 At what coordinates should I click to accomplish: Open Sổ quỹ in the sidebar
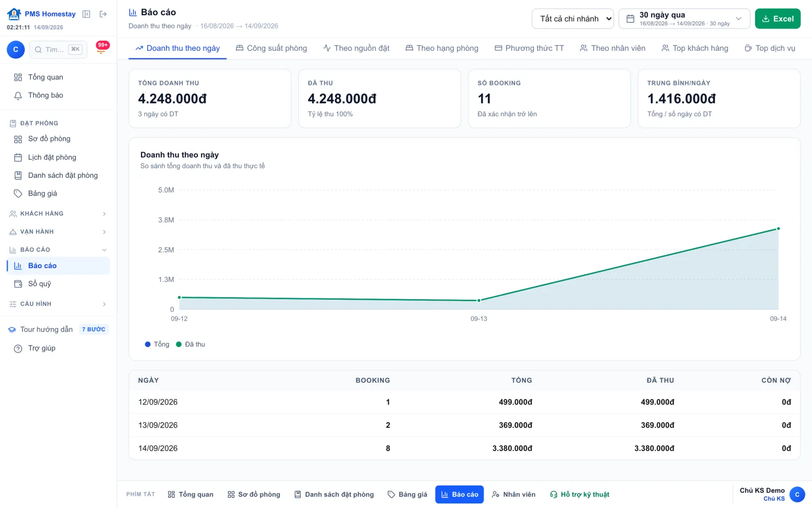pyautogui.click(x=58, y=284)
